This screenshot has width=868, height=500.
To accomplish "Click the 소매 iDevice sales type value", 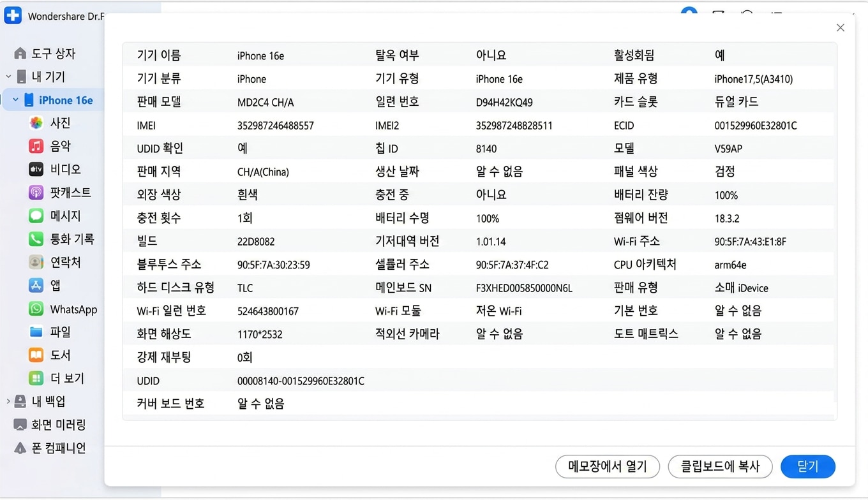I will [742, 288].
